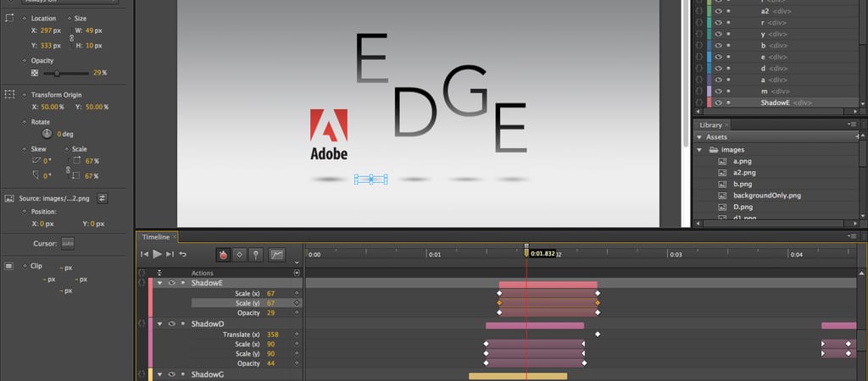Hide the ShadowE layer in timeline

[171, 283]
